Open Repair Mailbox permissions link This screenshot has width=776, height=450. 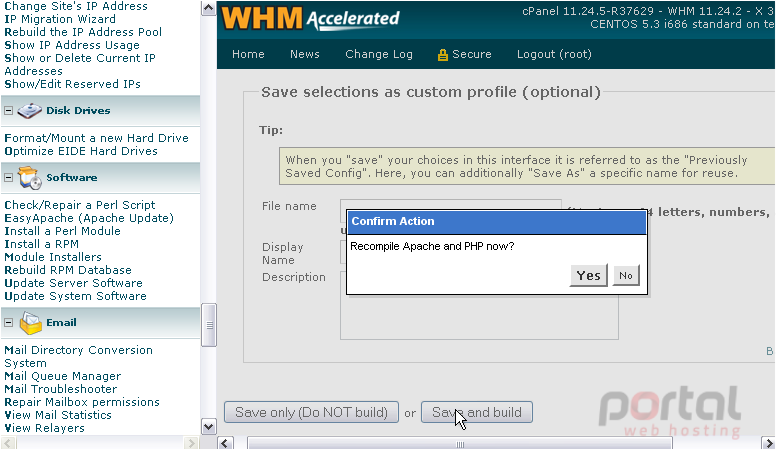[82, 402]
